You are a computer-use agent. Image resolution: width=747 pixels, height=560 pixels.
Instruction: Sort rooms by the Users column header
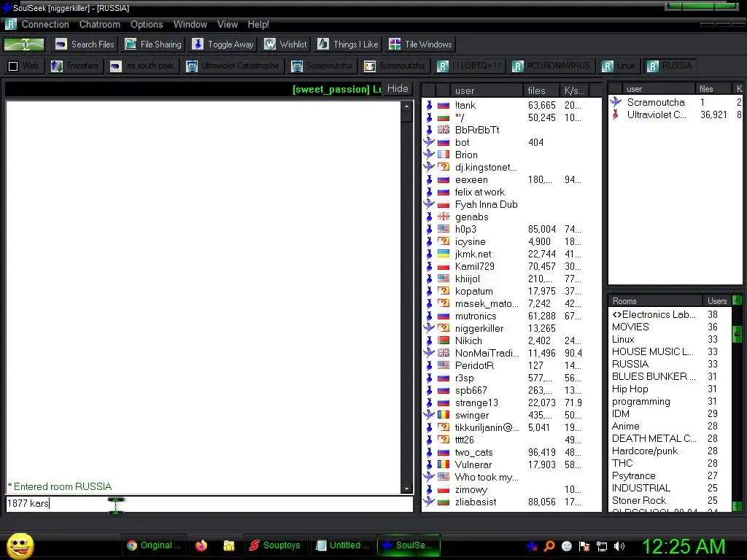click(x=716, y=301)
